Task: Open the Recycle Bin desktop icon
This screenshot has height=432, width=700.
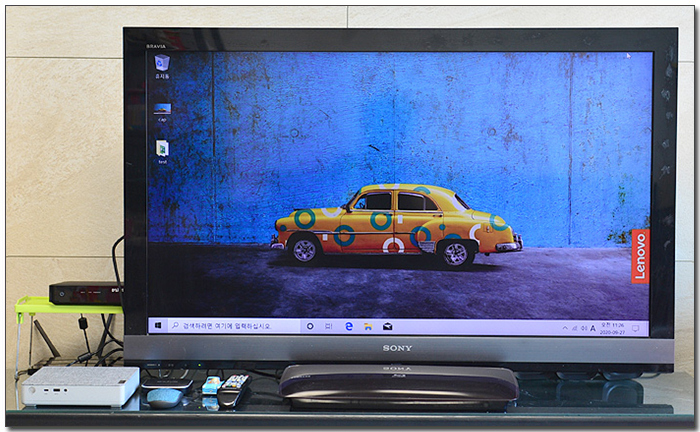Action: click(162, 66)
